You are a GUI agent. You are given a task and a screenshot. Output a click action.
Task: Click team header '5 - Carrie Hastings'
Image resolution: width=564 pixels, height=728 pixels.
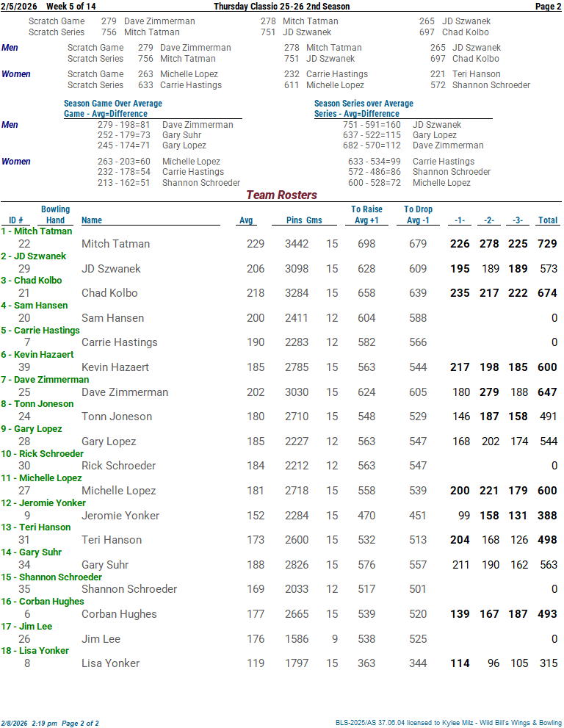click(x=40, y=331)
